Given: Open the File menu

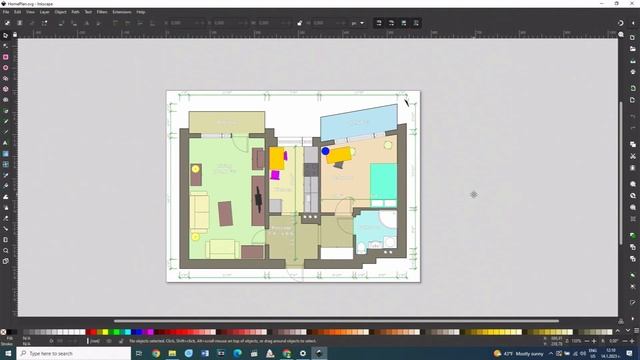Looking at the screenshot, I should pos(6,12).
